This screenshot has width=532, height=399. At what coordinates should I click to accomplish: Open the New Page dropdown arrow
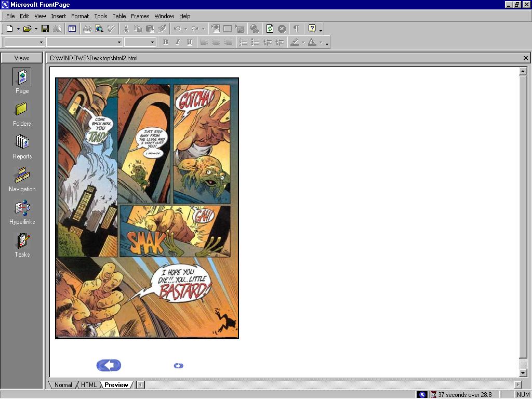18,29
